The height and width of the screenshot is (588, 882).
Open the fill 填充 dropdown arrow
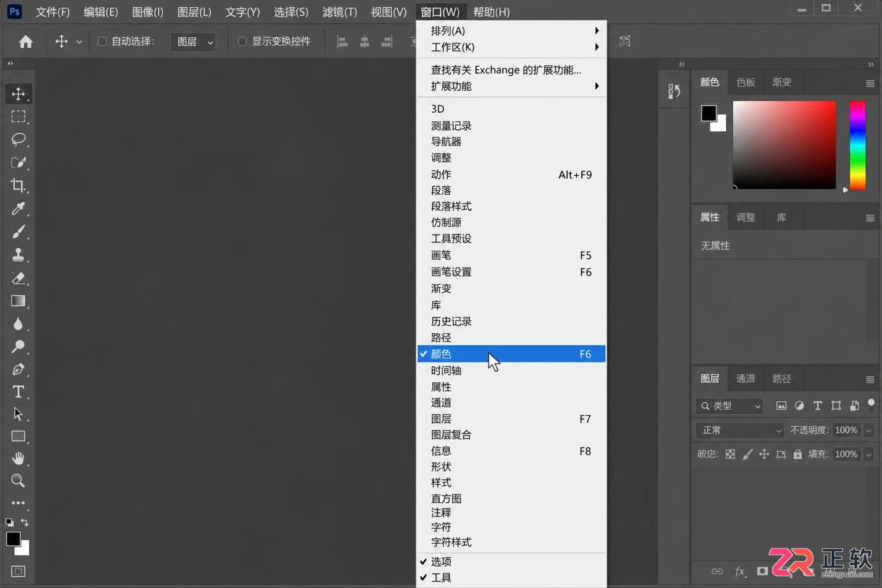[x=869, y=454]
